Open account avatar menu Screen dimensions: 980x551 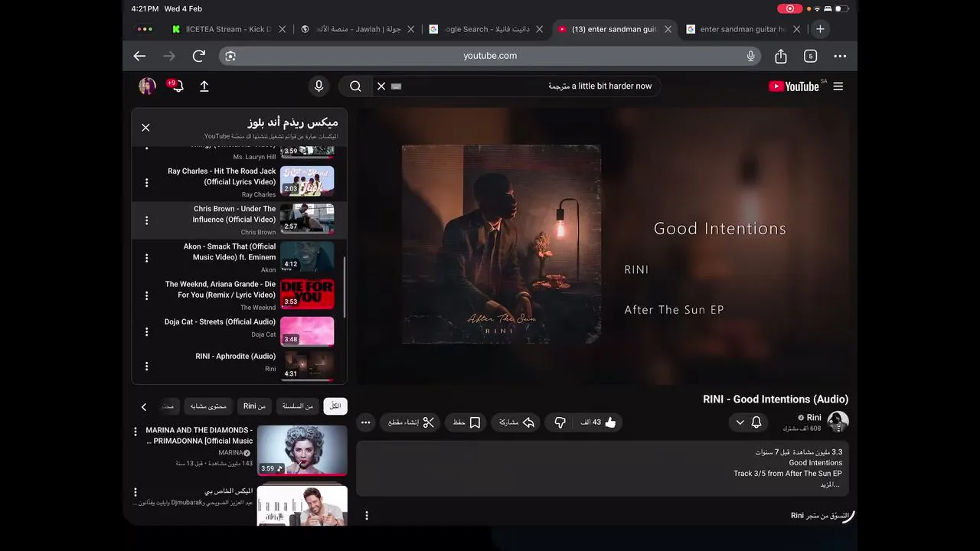(147, 86)
